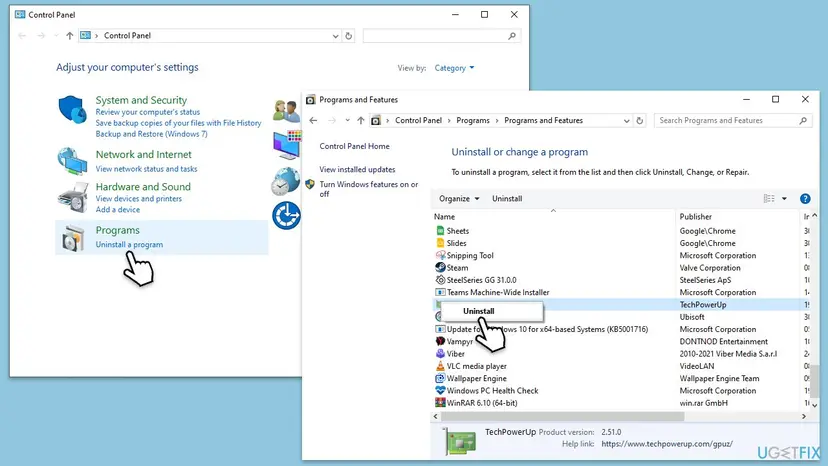This screenshot has width=828, height=466.
Task: Click the Add a device link
Action: [118, 210]
